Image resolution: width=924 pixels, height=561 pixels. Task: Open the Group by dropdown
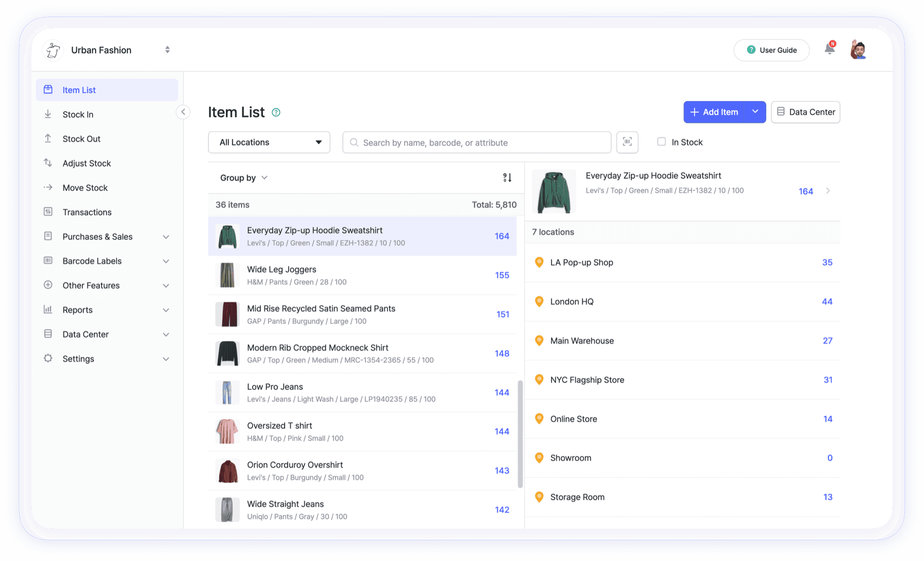pyautogui.click(x=244, y=178)
